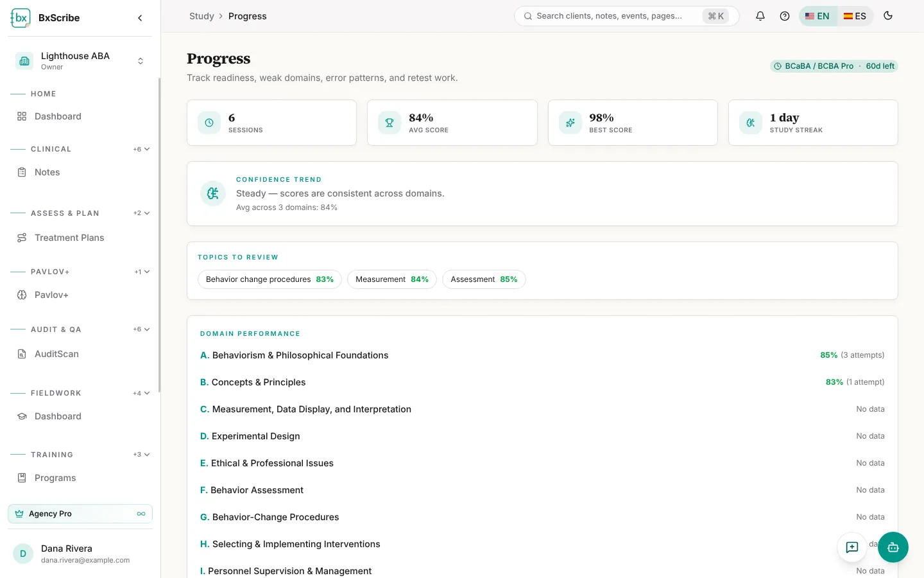Click the Confidence Trend brain icon
Viewport: 924px width, 578px height.
pyautogui.click(x=213, y=193)
